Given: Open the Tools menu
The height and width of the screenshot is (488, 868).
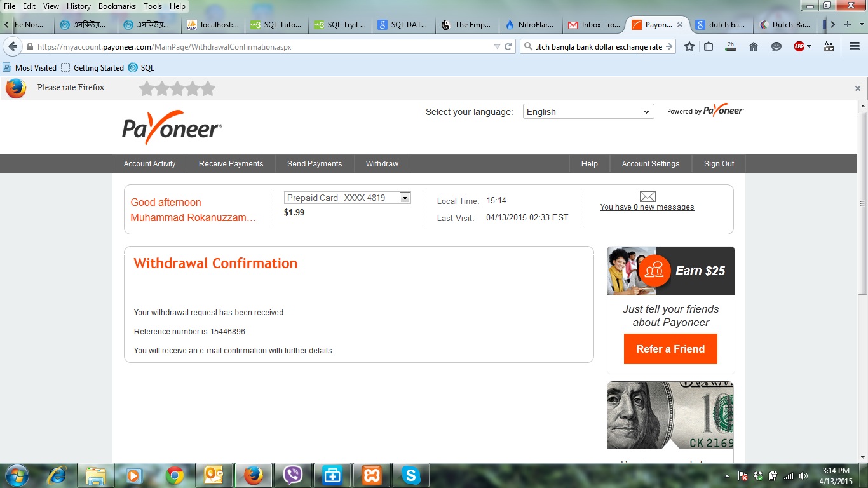Looking at the screenshot, I should (x=153, y=6).
